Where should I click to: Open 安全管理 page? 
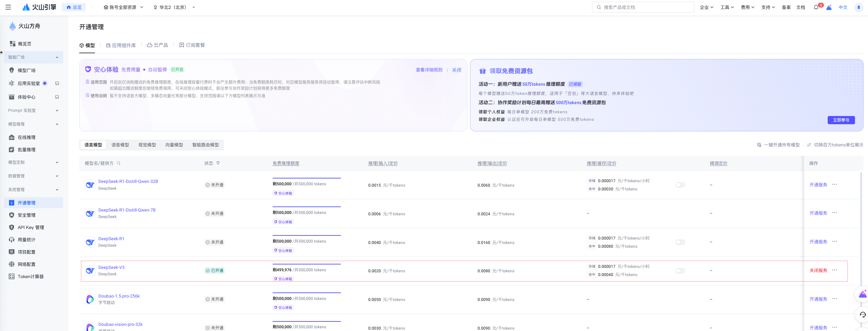coord(27,215)
